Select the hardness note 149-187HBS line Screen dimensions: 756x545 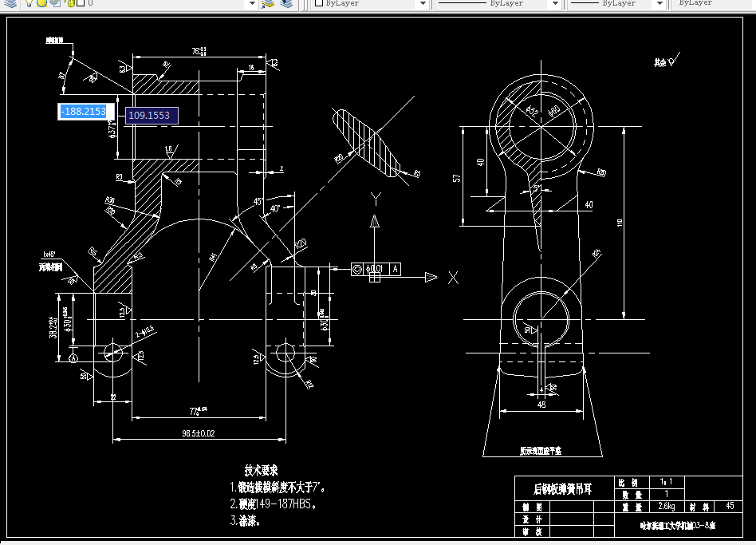tap(274, 504)
